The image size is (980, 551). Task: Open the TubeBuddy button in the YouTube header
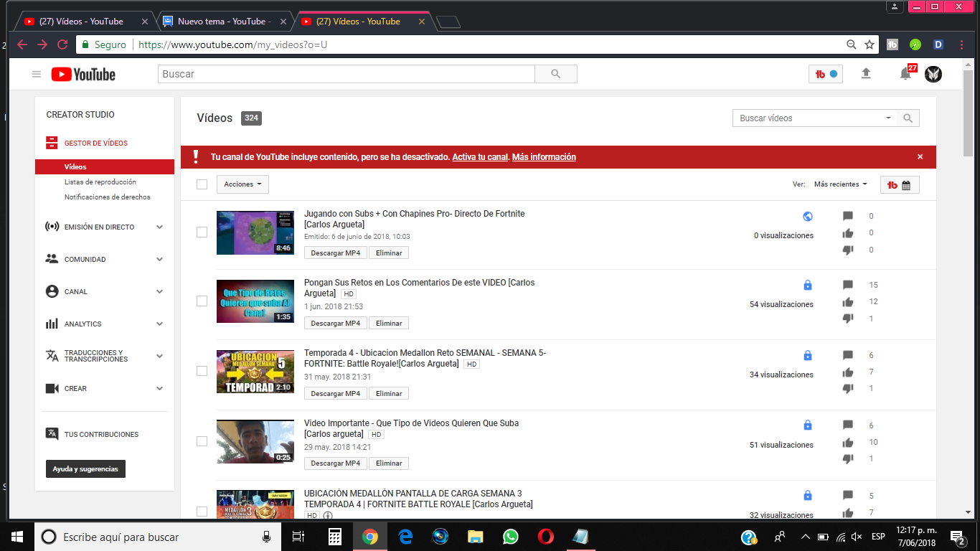coord(826,74)
